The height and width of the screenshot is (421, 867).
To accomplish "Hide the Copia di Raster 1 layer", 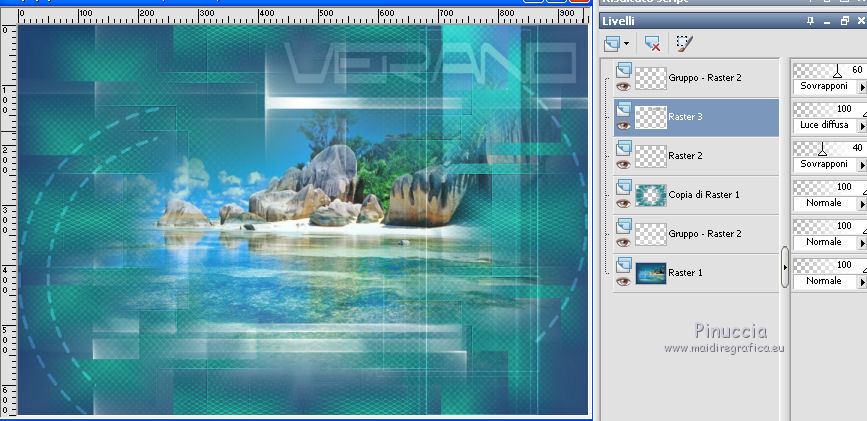I will (x=624, y=204).
